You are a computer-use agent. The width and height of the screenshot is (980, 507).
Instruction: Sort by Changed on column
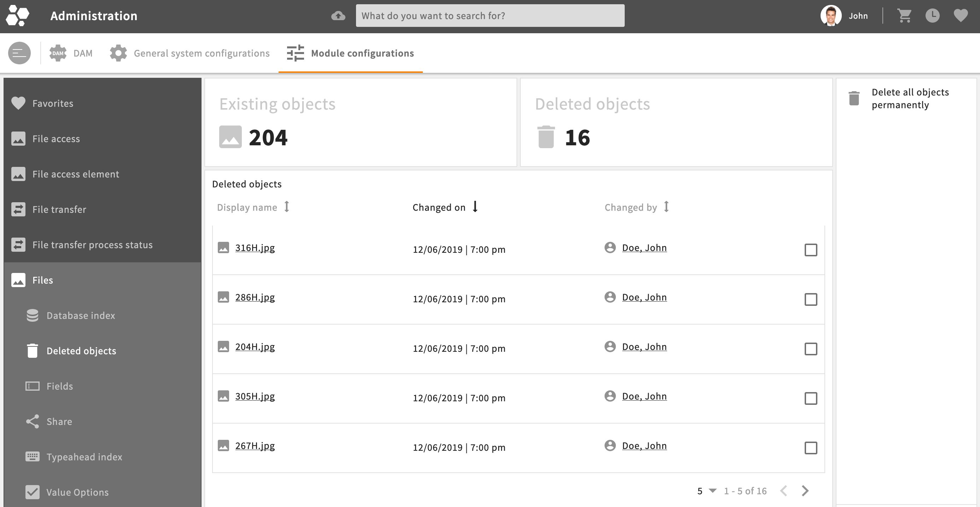(445, 207)
